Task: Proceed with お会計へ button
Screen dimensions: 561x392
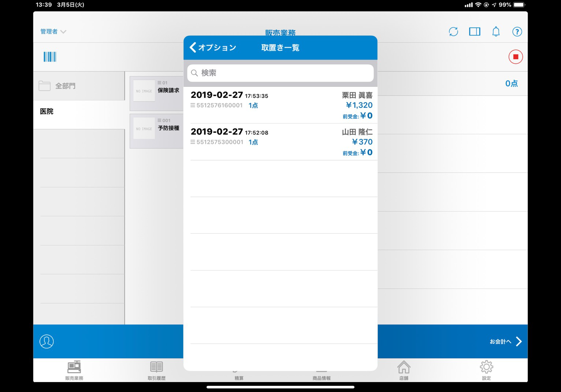Action: coord(505,341)
